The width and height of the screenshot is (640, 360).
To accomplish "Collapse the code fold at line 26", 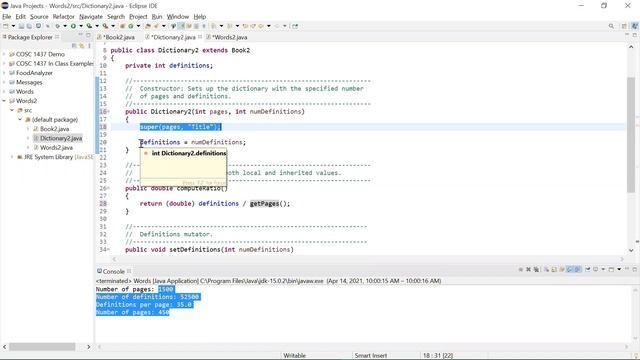I will [x=109, y=188].
